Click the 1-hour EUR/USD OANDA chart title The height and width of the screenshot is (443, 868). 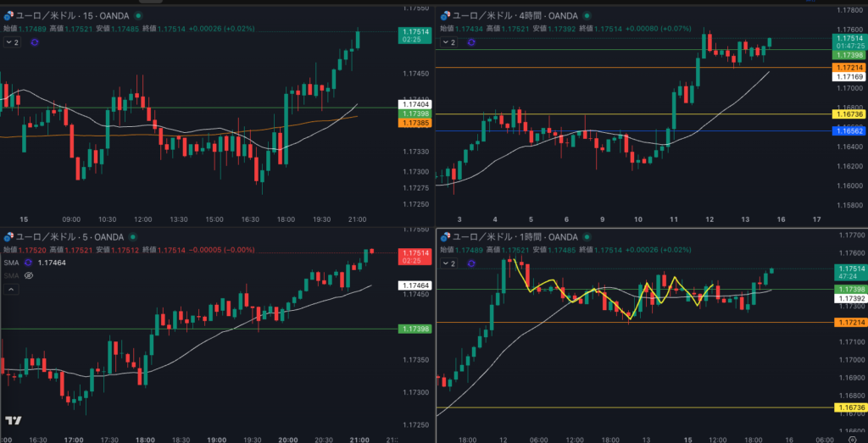(x=510, y=237)
